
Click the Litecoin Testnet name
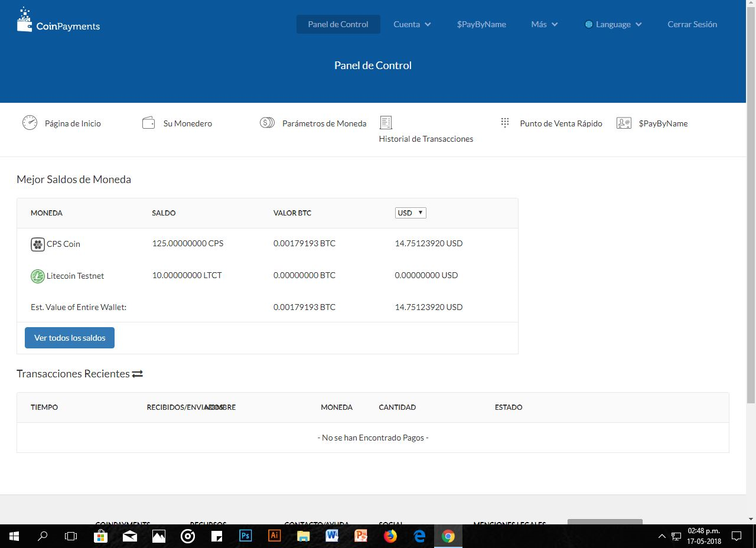coord(75,276)
